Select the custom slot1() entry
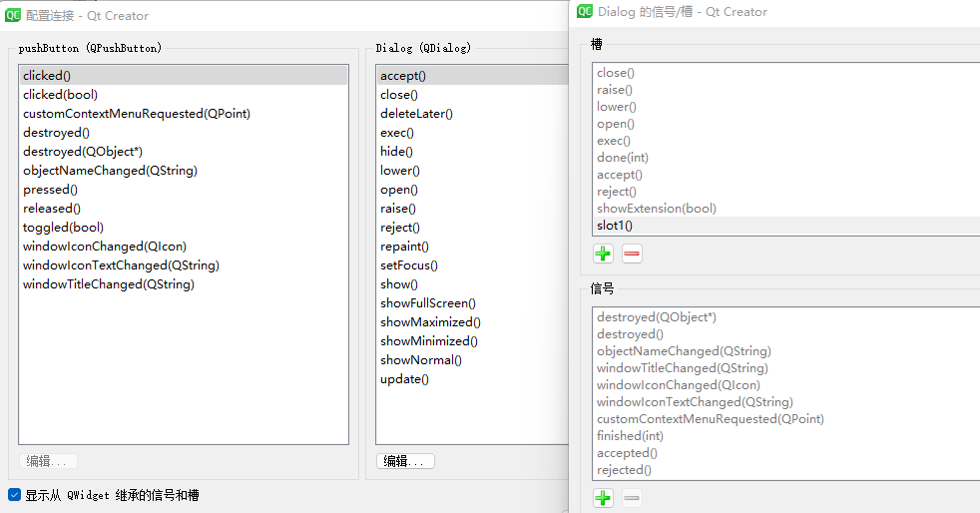 [786, 225]
